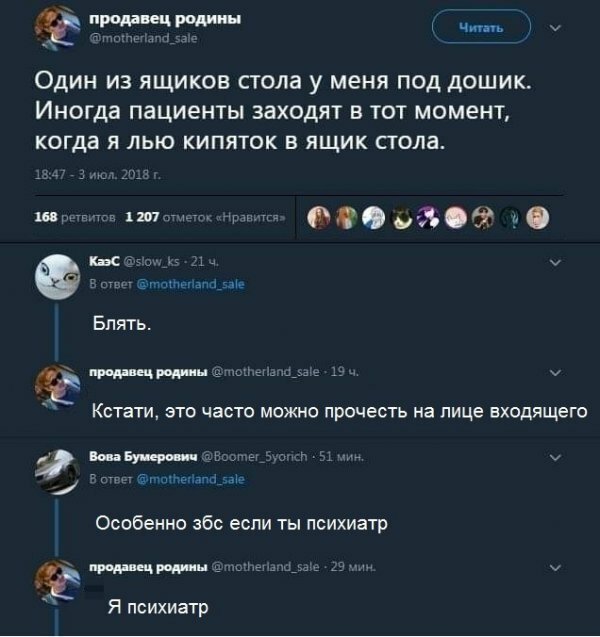Open author avatar on 'Я психиатр' reply
This screenshot has width=600, height=637.
coord(57,581)
